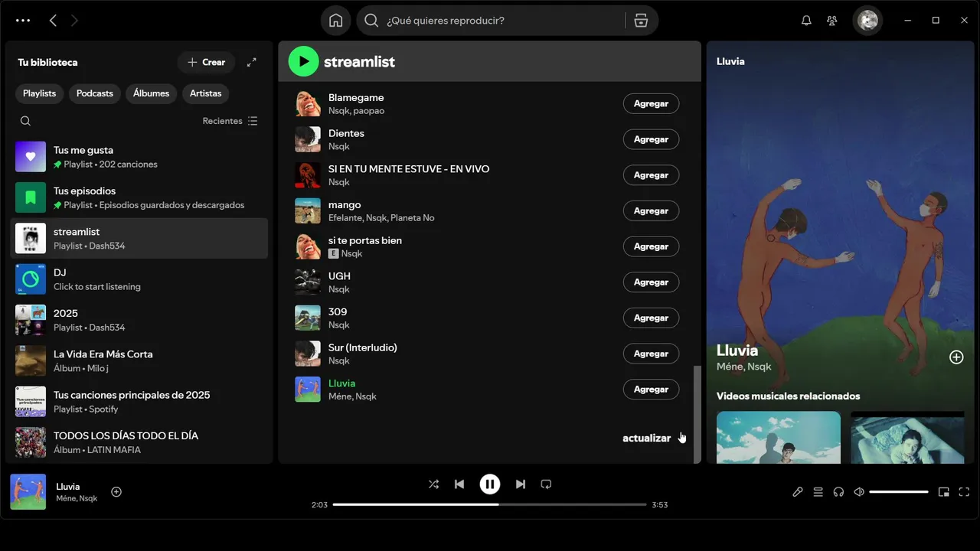Click Agregar for SI EN TU MENTE ESTUVE

[x=651, y=175]
